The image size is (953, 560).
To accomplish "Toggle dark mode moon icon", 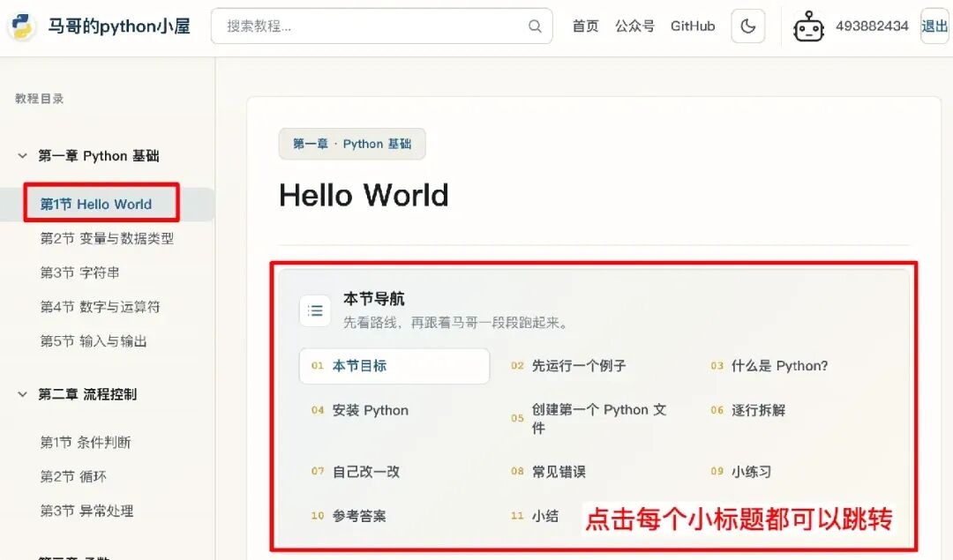I will coord(747,26).
